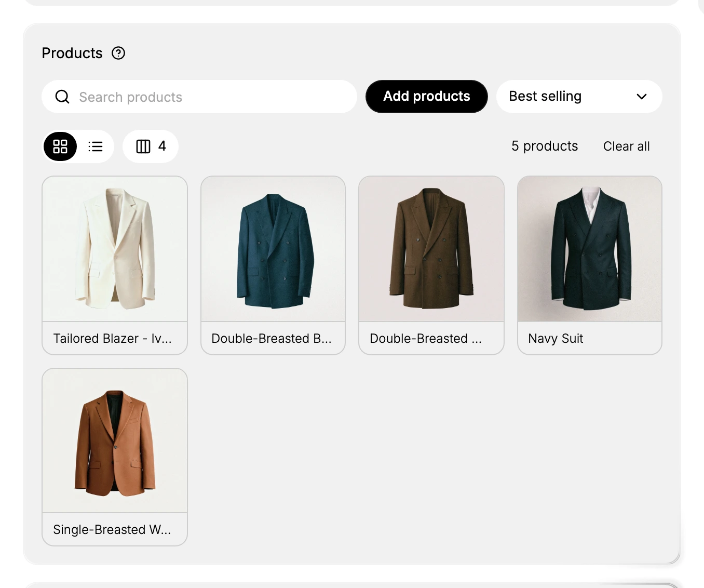Viewport: 704px width, 588px height.
Task: Click the "Double-Breasted B..." name
Action: (271, 339)
